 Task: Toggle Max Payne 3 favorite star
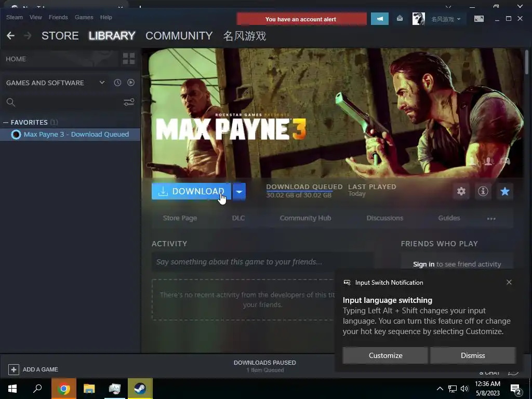pyautogui.click(x=504, y=191)
